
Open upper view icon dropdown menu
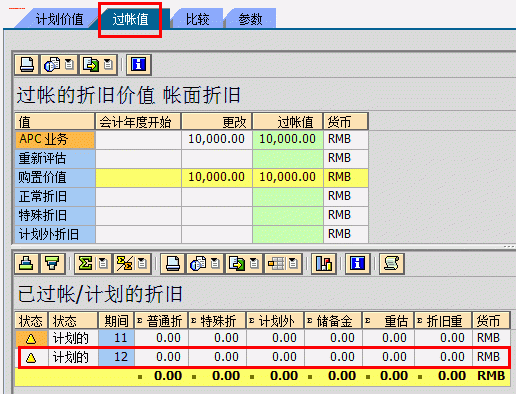click(69, 64)
